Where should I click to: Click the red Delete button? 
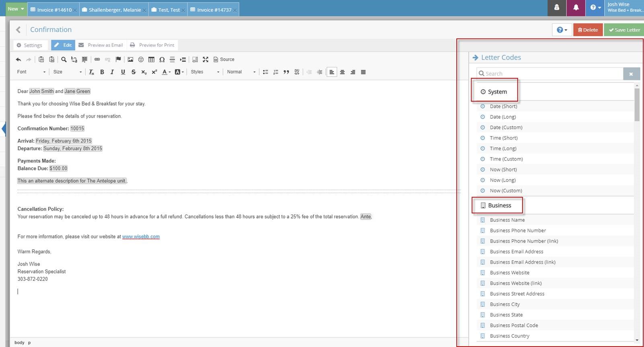click(588, 30)
